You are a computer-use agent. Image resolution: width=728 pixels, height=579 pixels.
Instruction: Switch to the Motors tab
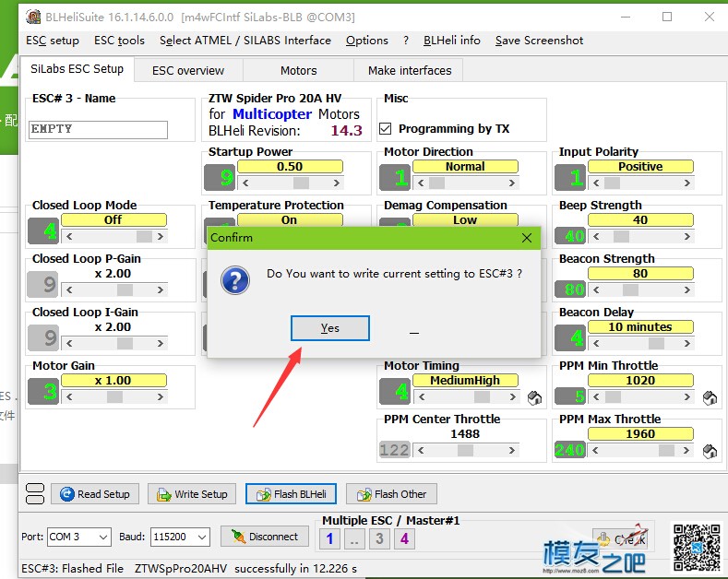click(299, 70)
